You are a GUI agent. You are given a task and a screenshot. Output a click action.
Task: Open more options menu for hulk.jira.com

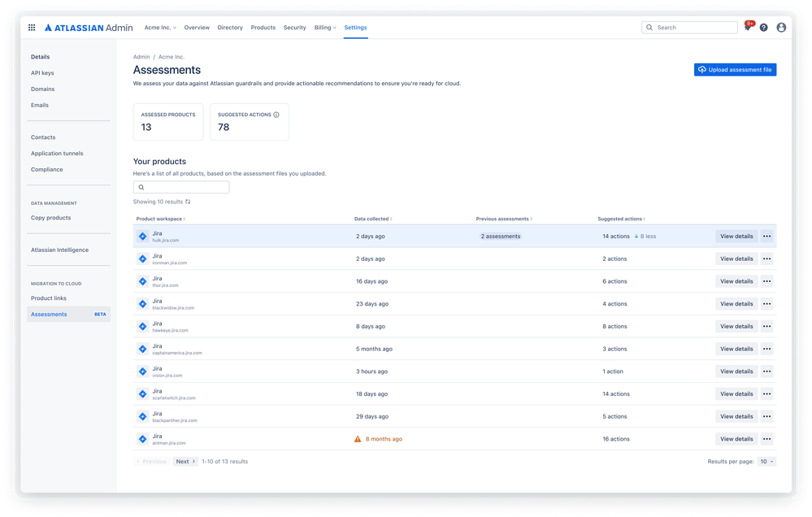point(767,237)
